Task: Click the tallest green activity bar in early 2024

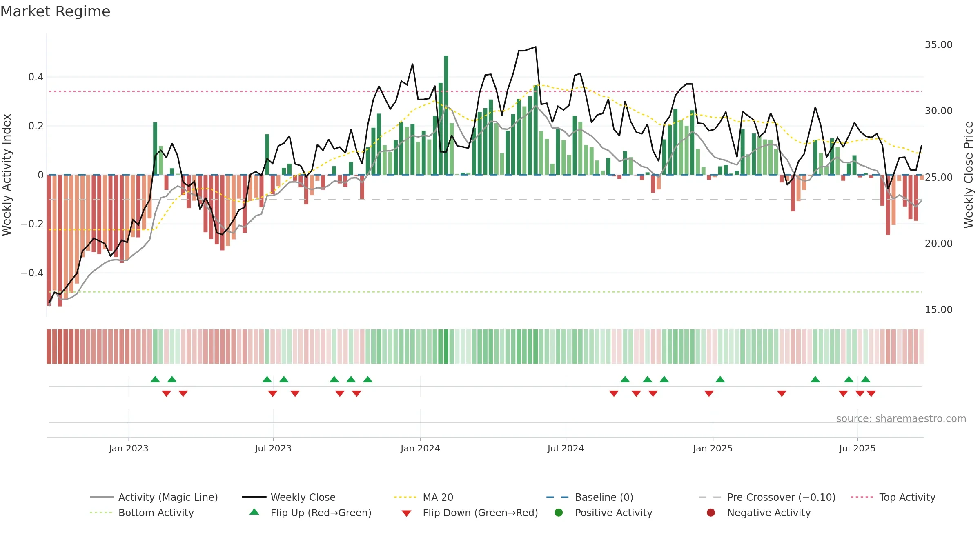Action: [446, 115]
